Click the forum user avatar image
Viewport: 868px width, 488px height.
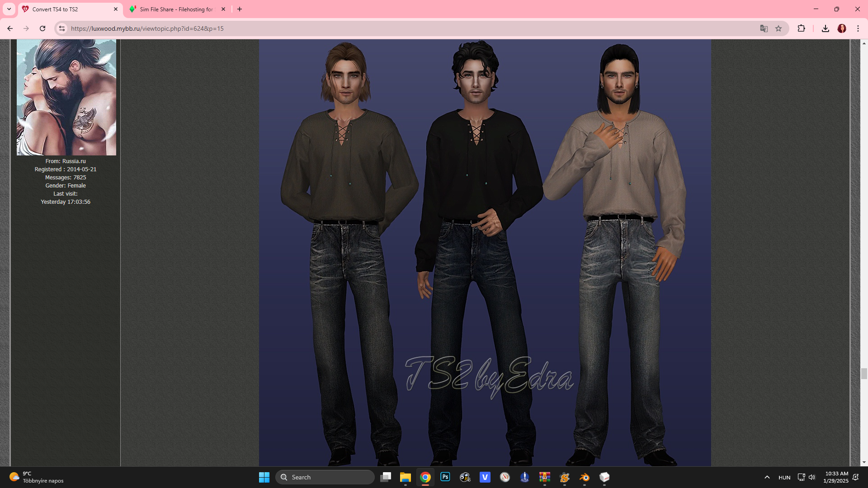pos(66,97)
